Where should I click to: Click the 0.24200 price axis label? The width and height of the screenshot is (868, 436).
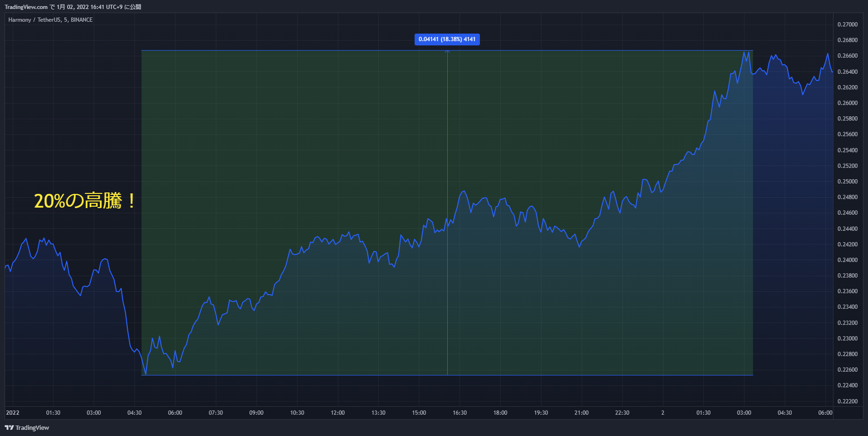[x=848, y=244]
